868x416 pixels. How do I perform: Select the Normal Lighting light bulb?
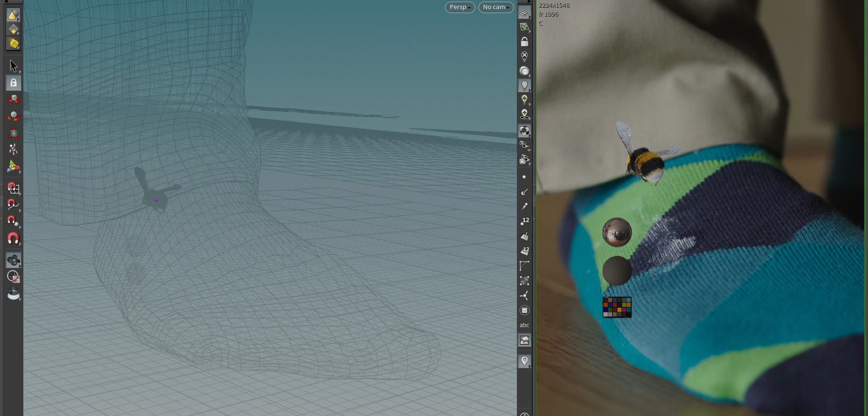524,86
